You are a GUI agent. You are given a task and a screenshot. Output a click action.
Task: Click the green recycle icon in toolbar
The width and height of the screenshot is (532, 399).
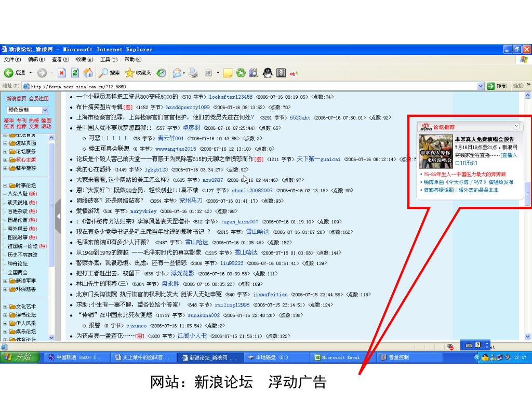(241, 73)
